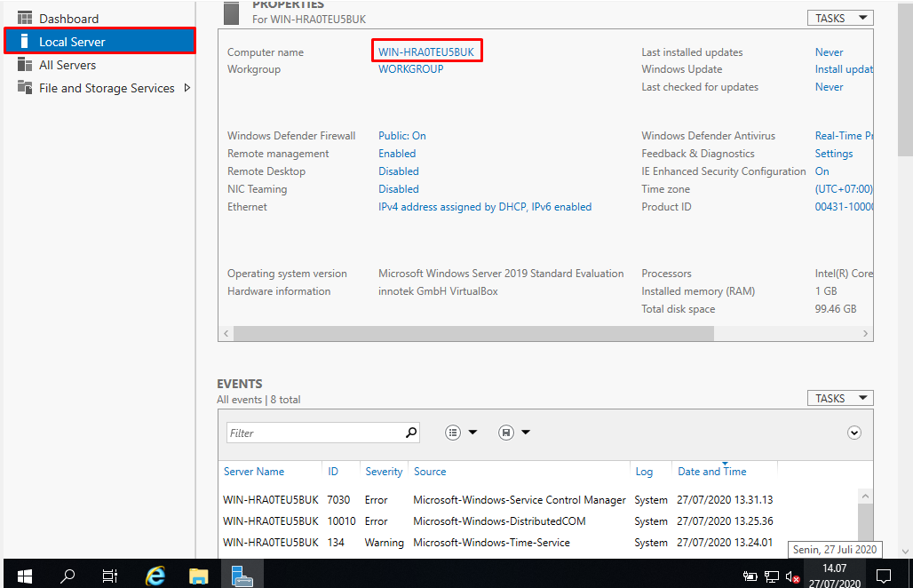Image resolution: width=913 pixels, height=588 pixels.
Task: Open the Windows Start menu
Action: 24,575
